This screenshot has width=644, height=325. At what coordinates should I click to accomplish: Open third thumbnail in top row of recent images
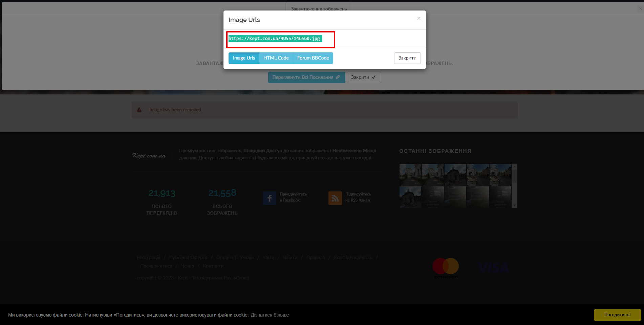coord(455,175)
